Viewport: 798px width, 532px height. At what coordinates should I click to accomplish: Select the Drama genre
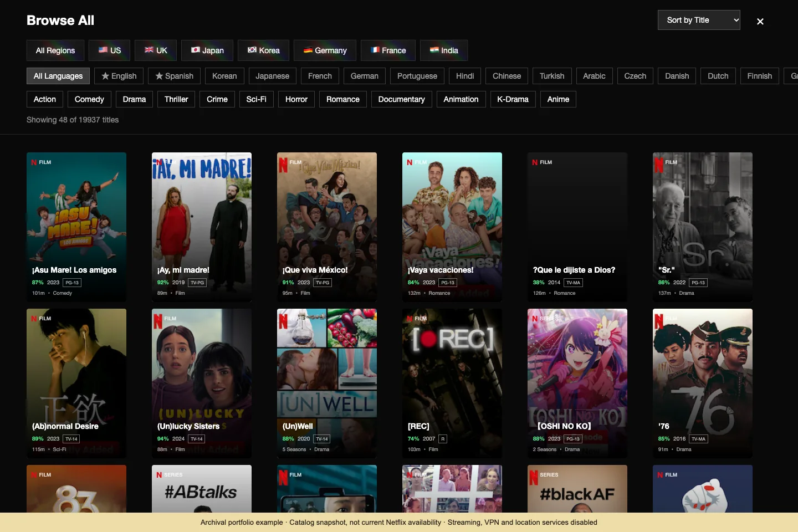pyautogui.click(x=134, y=99)
